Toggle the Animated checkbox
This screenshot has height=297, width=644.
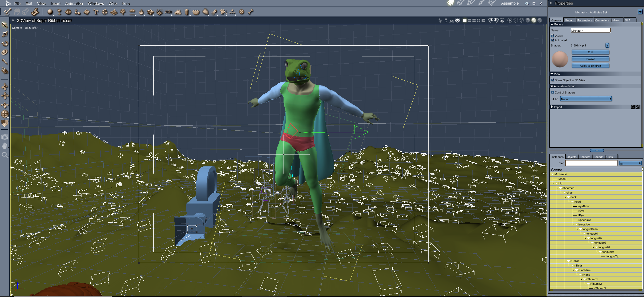point(553,40)
